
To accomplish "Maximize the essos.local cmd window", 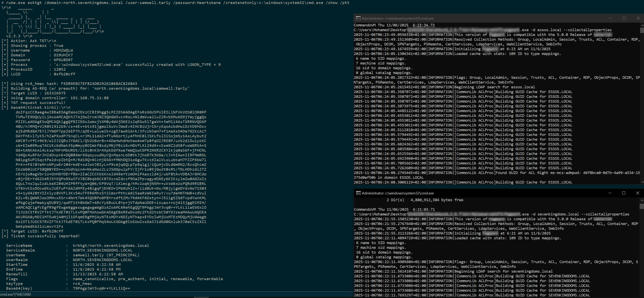I will click(x=624, y=18).
